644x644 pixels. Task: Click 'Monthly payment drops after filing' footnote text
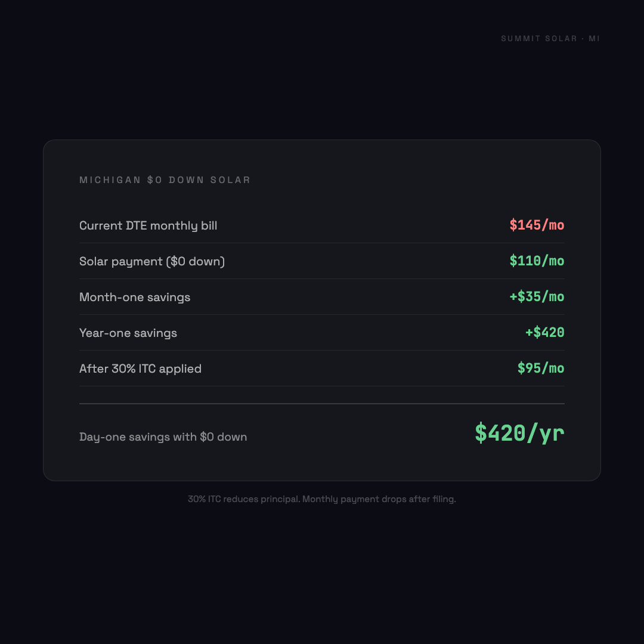coord(379,499)
